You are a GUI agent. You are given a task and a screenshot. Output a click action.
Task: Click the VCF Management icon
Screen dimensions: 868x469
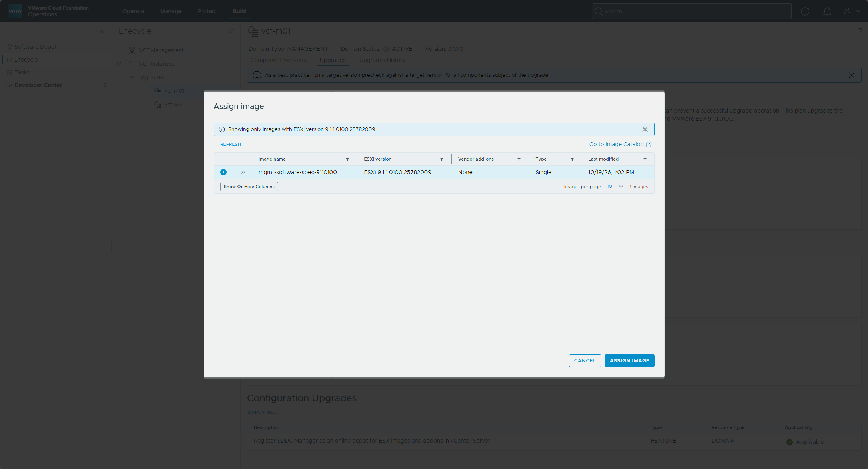(132, 50)
